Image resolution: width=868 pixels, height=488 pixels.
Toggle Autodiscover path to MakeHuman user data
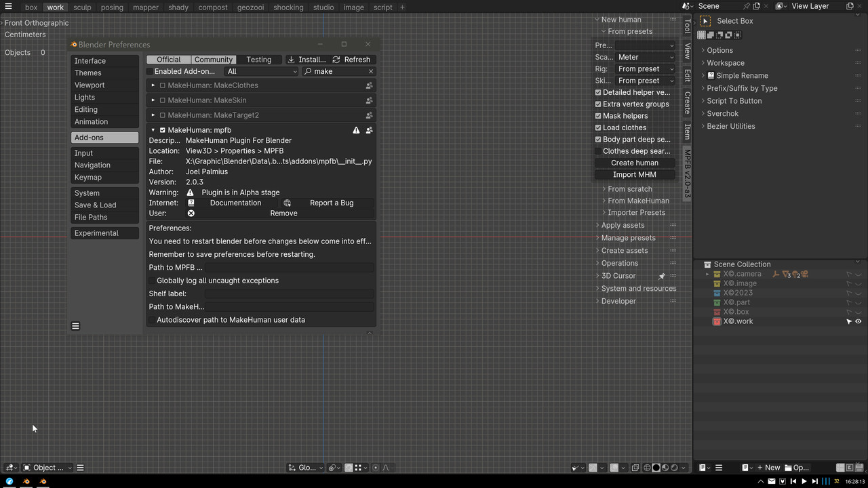(x=152, y=320)
